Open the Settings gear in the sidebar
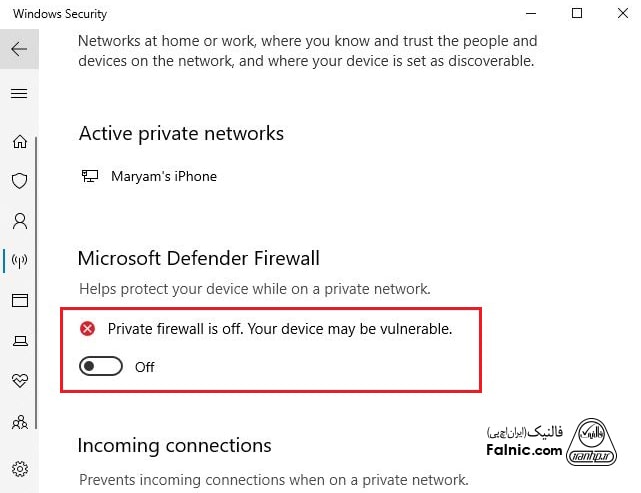The height and width of the screenshot is (493, 641). pyautogui.click(x=19, y=468)
